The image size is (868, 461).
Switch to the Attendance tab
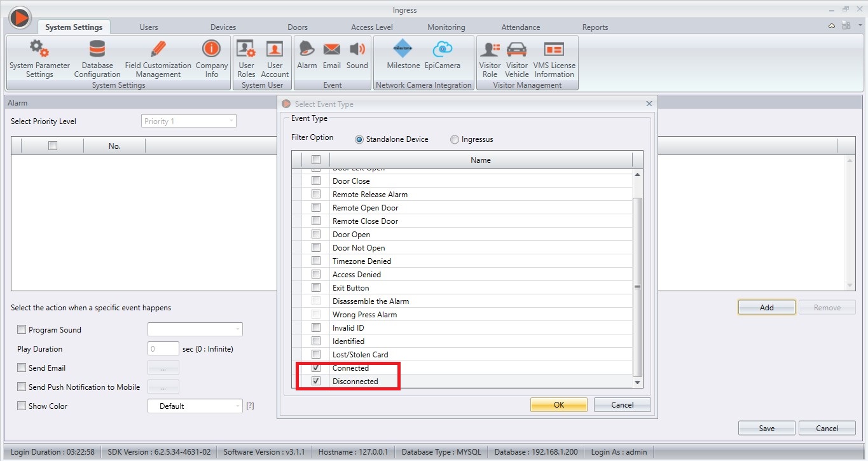[x=521, y=27]
